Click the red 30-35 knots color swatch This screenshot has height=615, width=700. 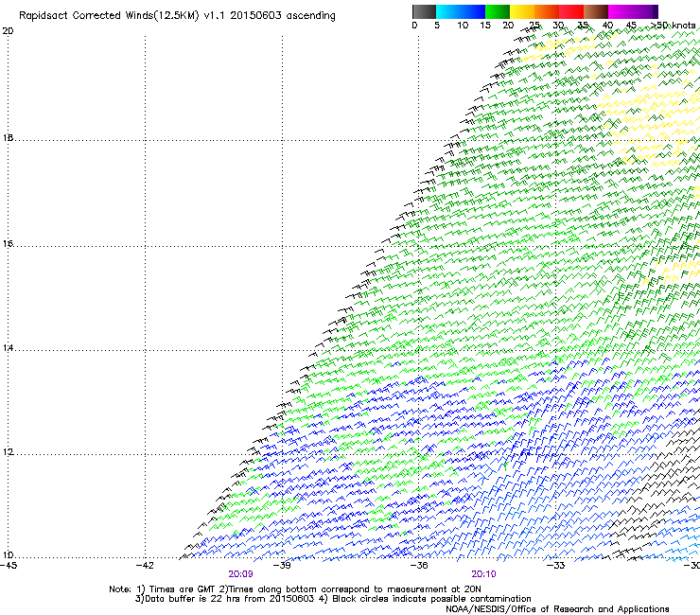[571, 11]
